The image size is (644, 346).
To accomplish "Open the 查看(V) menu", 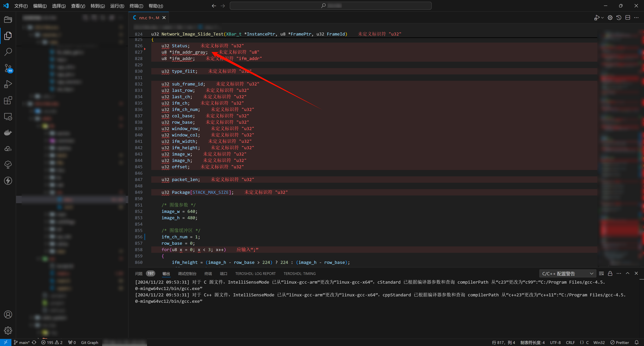I will pyautogui.click(x=78, y=6).
